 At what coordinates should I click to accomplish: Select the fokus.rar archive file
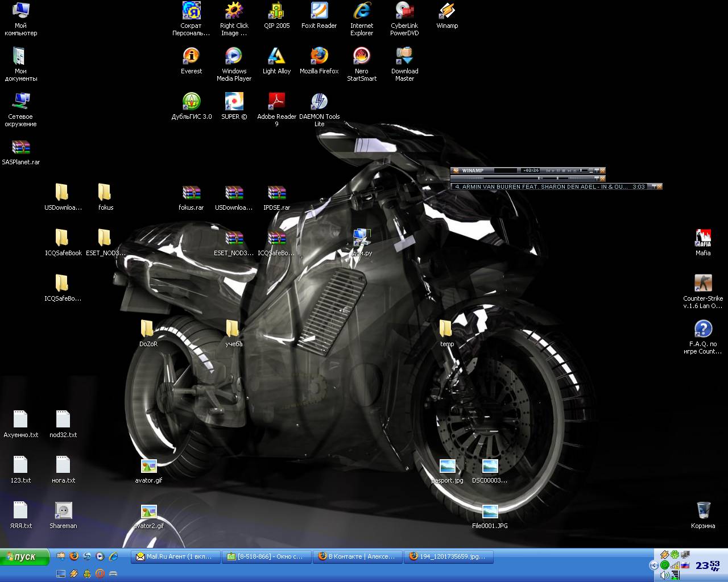(191, 193)
